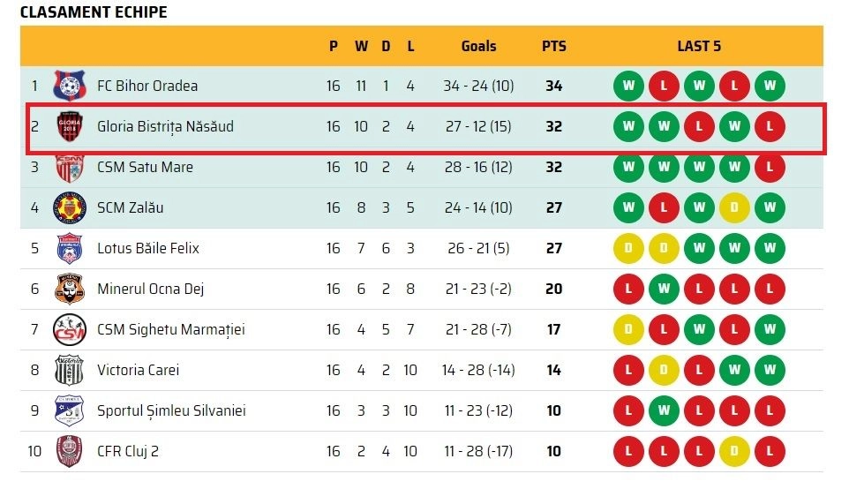This screenshot has width=849, height=504.
Task: Open the CSM Satu Mare crest icon
Action: (70, 168)
